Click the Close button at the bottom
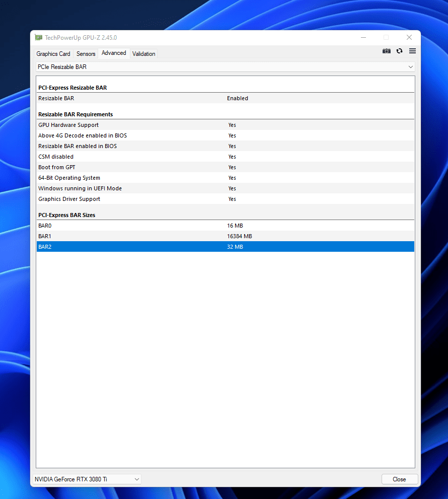This screenshot has height=499, width=448. 399,479
